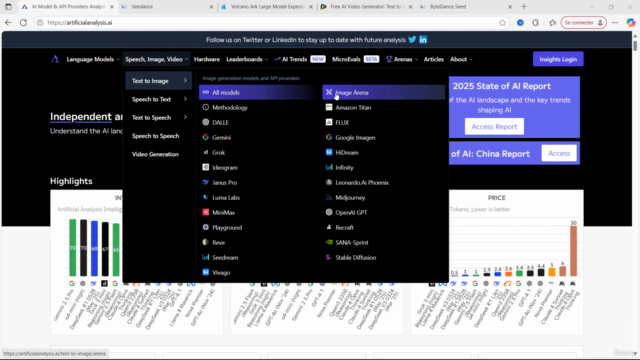Click the HiDream model icon

[x=329, y=152]
